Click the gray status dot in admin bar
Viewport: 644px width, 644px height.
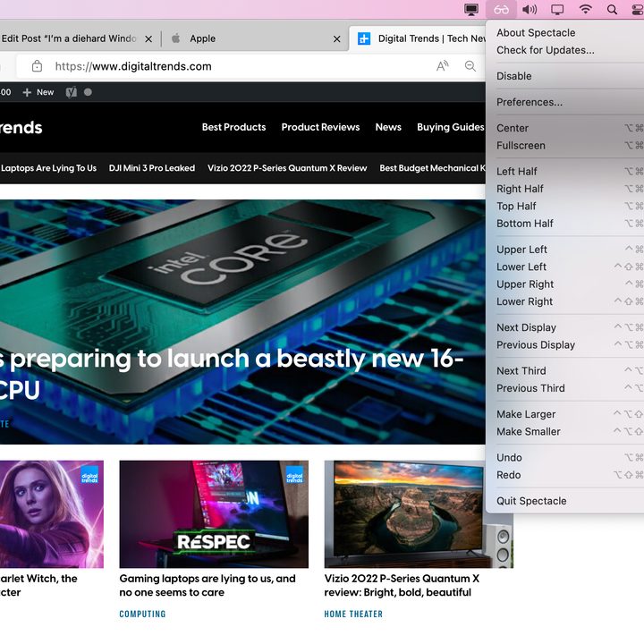(88, 92)
